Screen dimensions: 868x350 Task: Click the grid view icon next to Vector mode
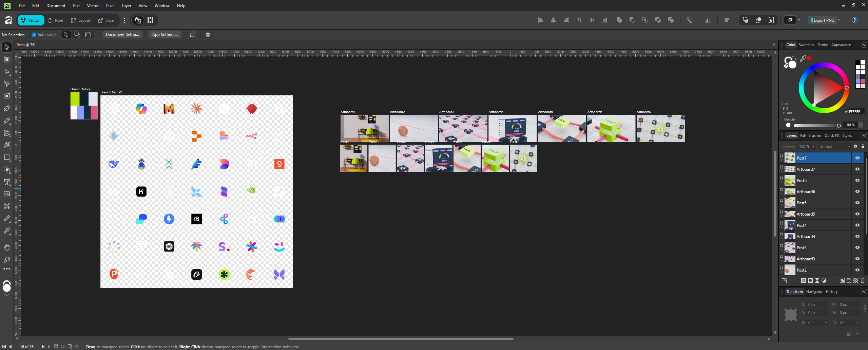pos(150,20)
